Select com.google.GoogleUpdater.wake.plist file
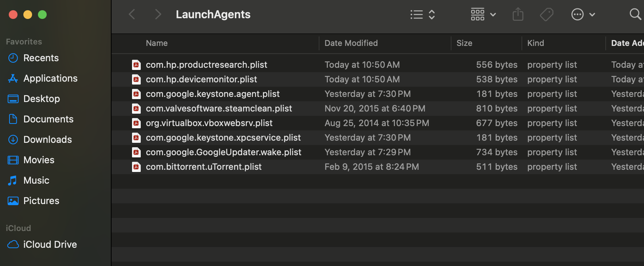This screenshot has height=266, width=644. pyautogui.click(x=223, y=152)
